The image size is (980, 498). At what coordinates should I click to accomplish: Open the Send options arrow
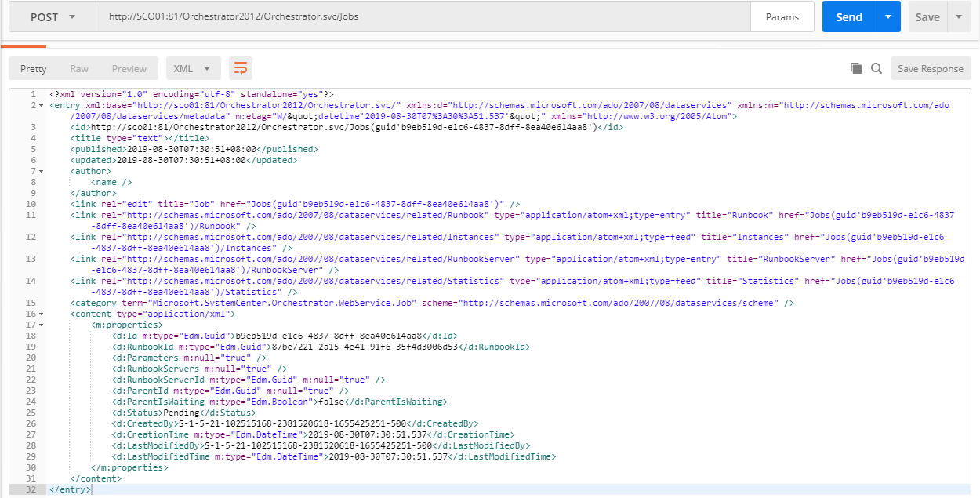pos(888,16)
